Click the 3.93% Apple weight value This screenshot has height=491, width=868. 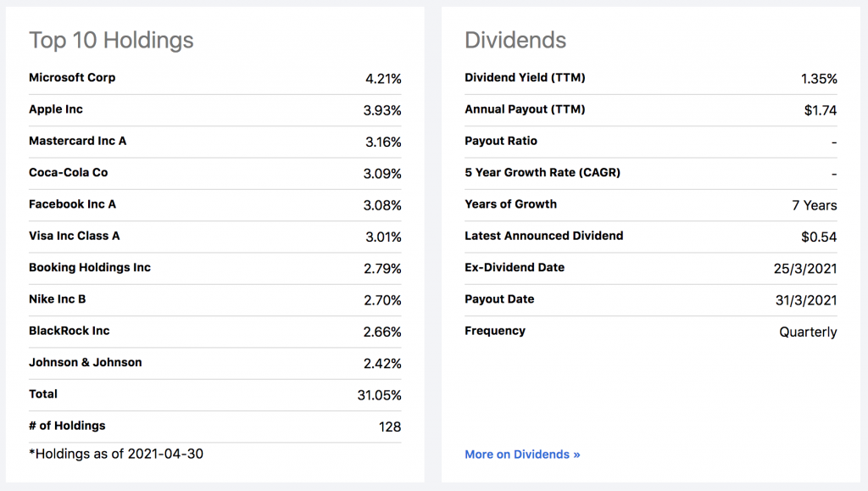click(382, 110)
